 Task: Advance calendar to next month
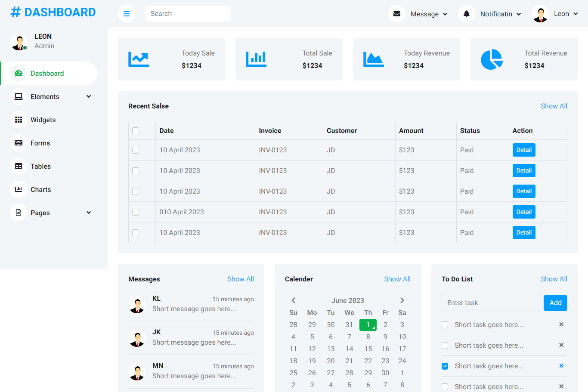(402, 300)
